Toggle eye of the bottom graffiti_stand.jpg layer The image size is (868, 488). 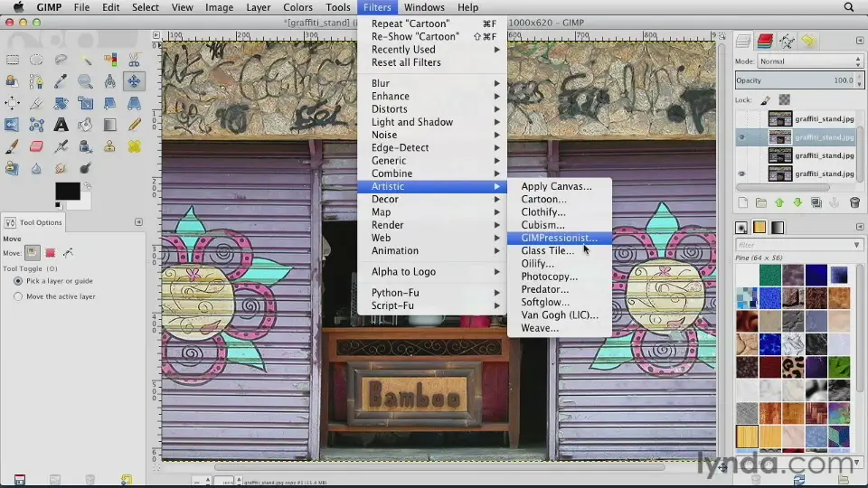coord(741,174)
